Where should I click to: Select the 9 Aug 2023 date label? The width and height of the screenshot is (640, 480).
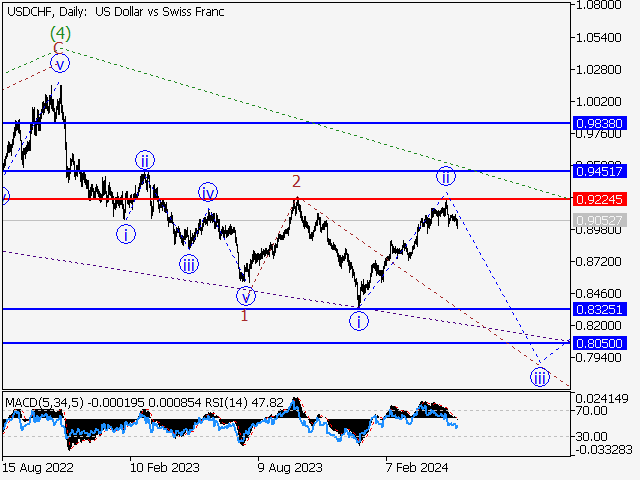tap(290, 467)
